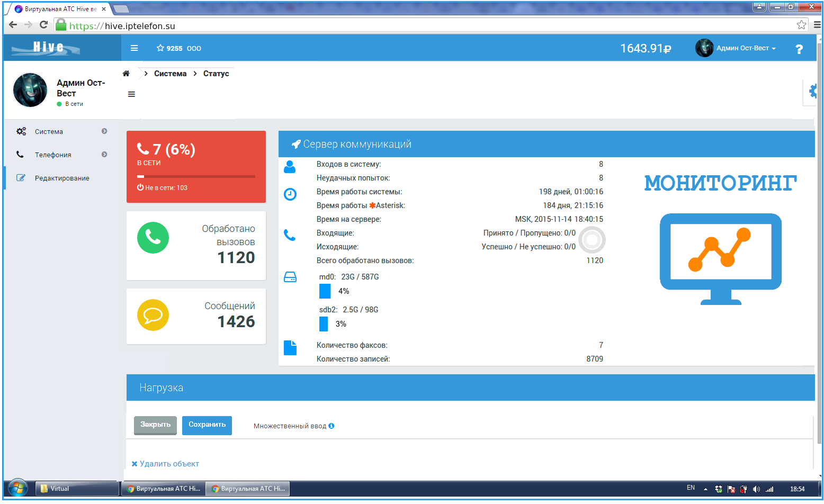The image size is (824, 504).
Task: Click the Телефония handset icon in the sidebar
Action: 20,155
